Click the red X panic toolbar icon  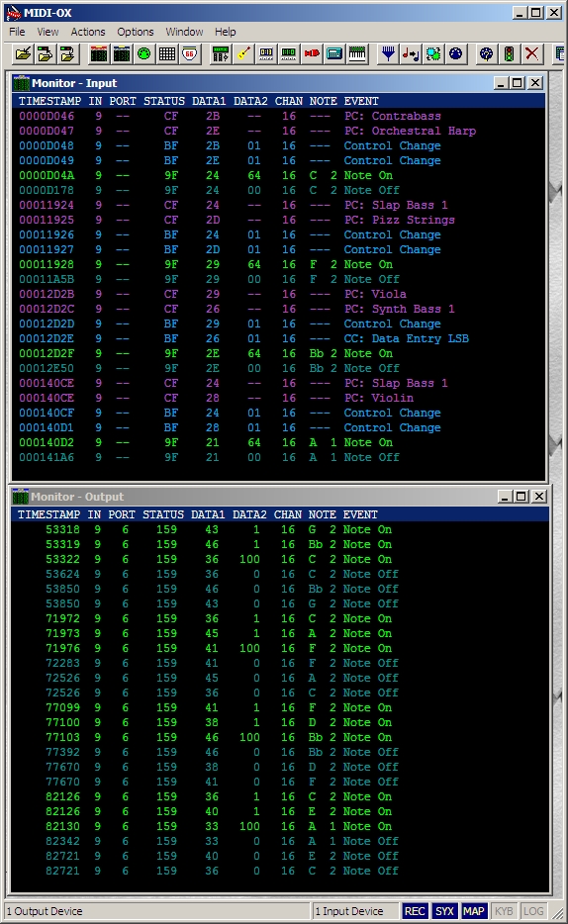click(x=531, y=54)
